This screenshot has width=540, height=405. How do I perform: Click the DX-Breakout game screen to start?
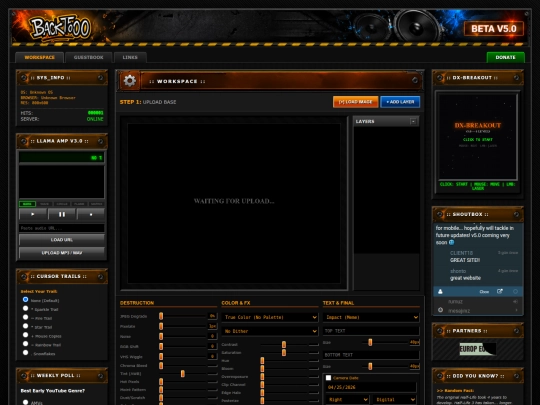click(478, 136)
